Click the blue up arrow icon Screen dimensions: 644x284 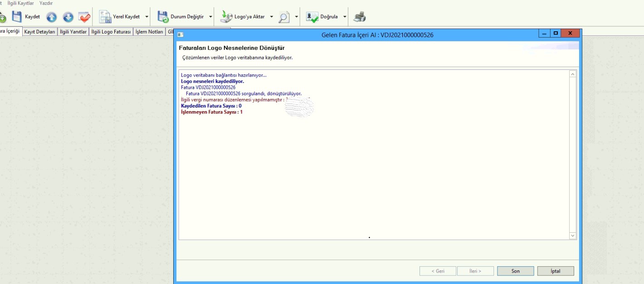point(52,17)
